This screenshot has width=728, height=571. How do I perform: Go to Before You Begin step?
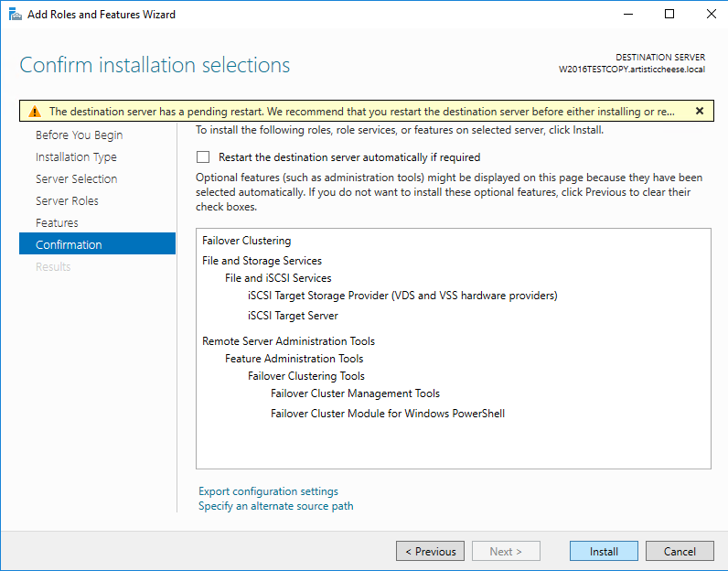click(79, 135)
